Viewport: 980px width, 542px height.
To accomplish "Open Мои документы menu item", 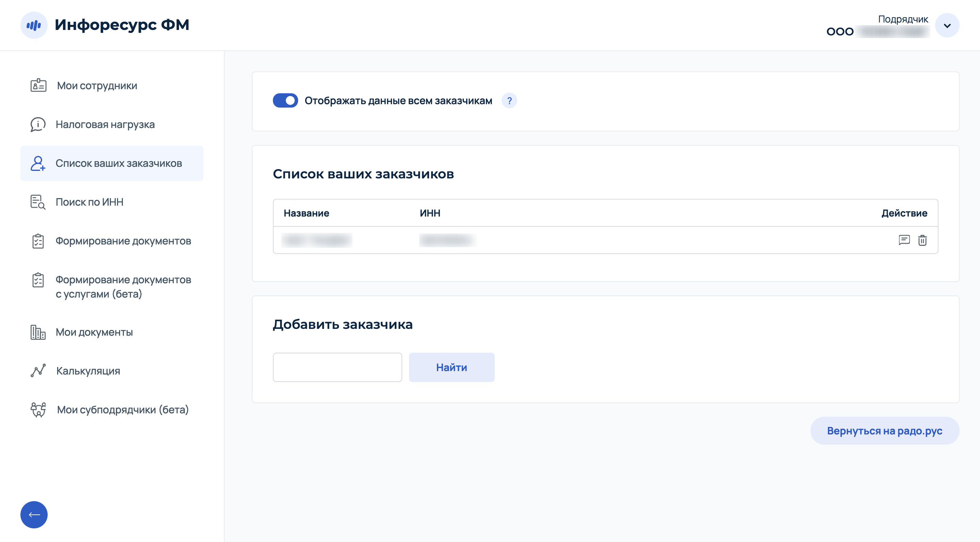I will [112, 332].
